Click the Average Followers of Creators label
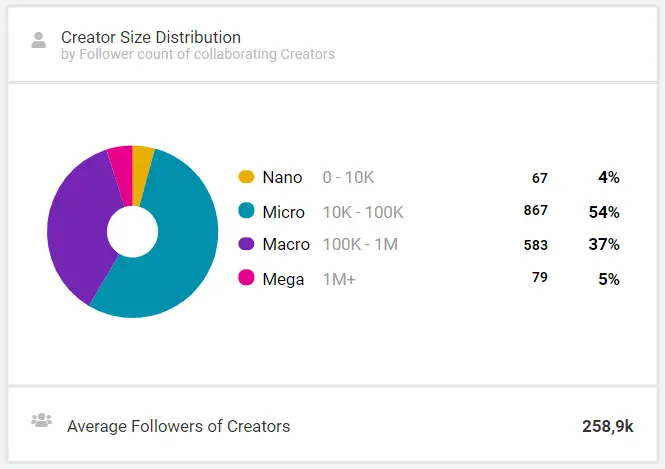 coord(179,426)
